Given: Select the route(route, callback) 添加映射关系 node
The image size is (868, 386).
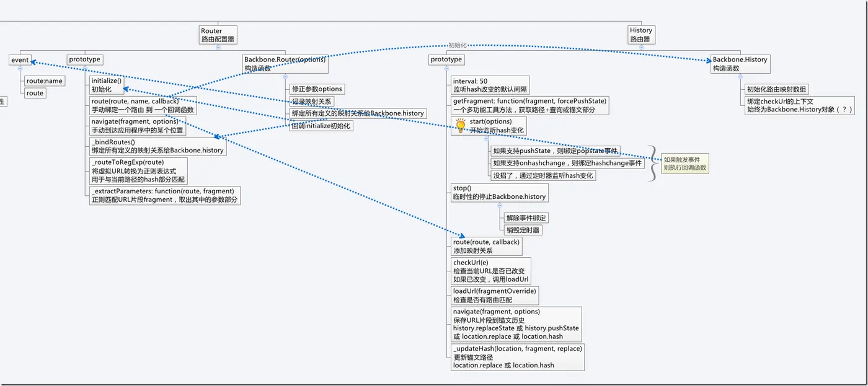Looking at the screenshot, I should (x=487, y=246).
